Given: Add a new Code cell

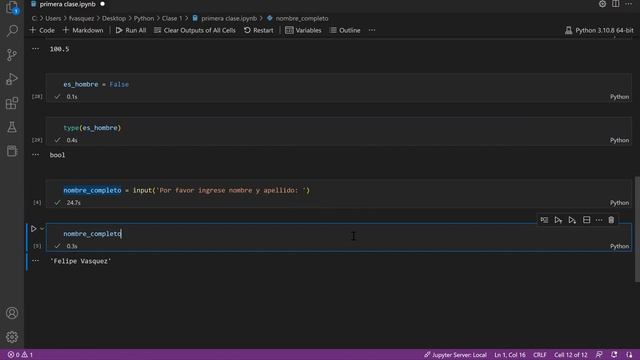Looking at the screenshot, I should point(42,30).
